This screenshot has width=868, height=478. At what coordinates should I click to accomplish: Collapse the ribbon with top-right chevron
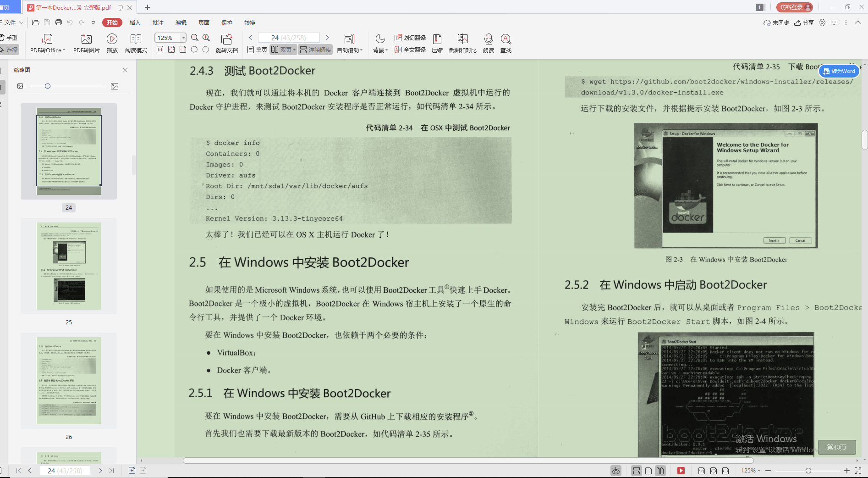coord(858,22)
